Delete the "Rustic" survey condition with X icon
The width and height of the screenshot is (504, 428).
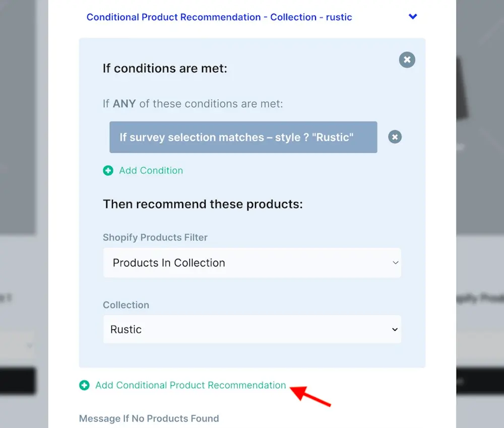tap(395, 137)
